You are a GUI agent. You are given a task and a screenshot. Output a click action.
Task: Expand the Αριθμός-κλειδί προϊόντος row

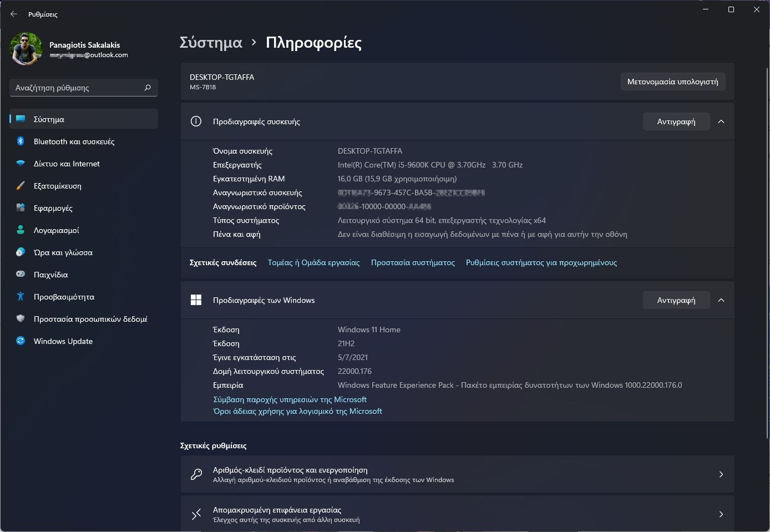click(721, 474)
